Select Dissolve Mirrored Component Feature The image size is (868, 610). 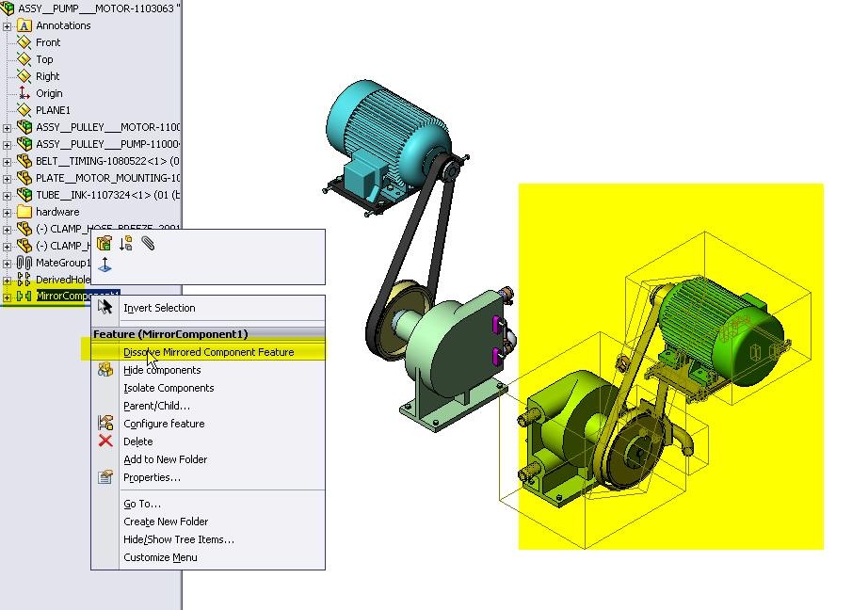pyautogui.click(x=208, y=352)
